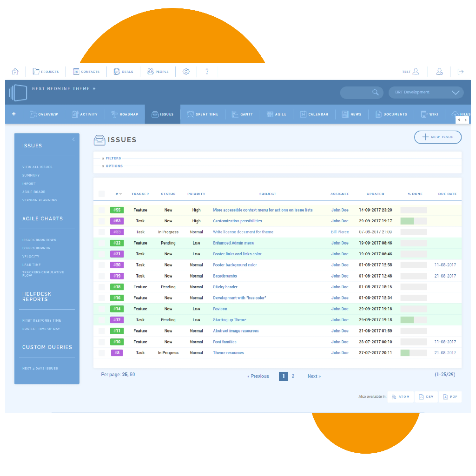Screen dimensions: 476x476
Task: Download issues as PDF
Action: click(450, 397)
